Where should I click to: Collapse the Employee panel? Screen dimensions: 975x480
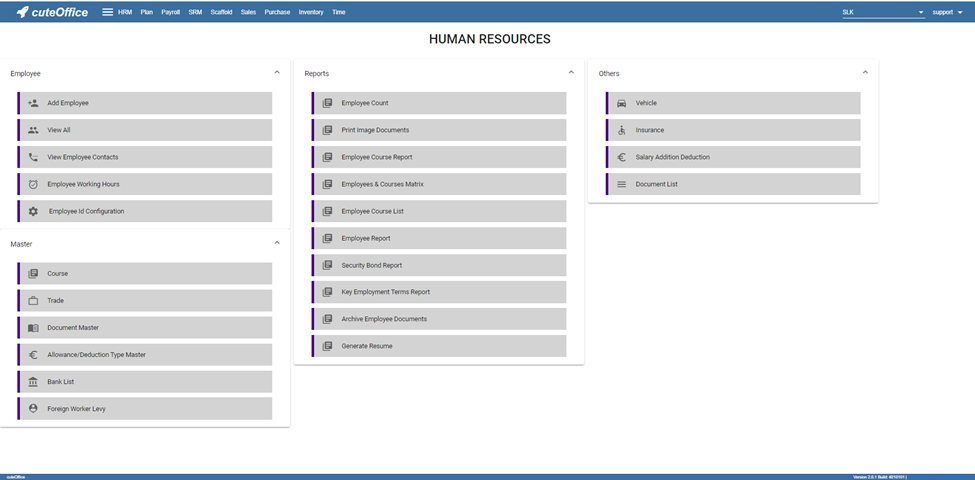tap(277, 72)
